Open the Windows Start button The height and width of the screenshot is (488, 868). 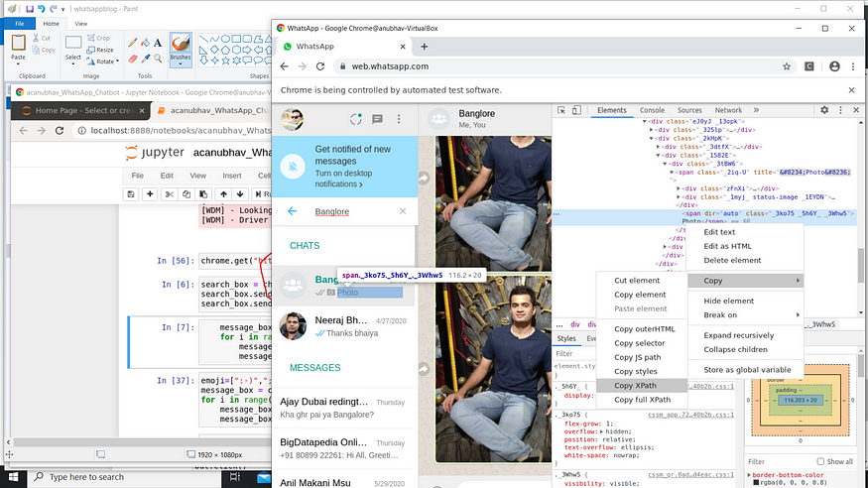13,477
